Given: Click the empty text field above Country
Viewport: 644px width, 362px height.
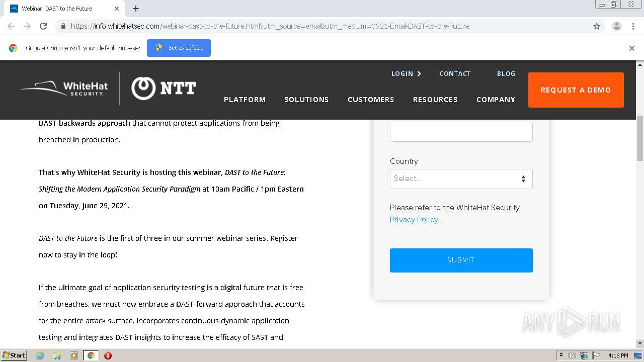Looking at the screenshot, I should pyautogui.click(x=461, y=132).
